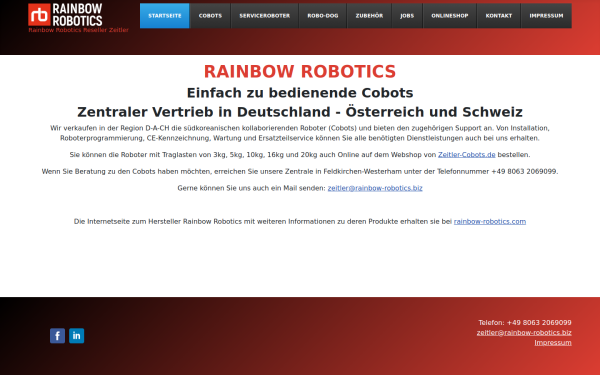Click the 'Einfach zu bedienende Cobots' heading
600x375 pixels.
tap(300, 93)
